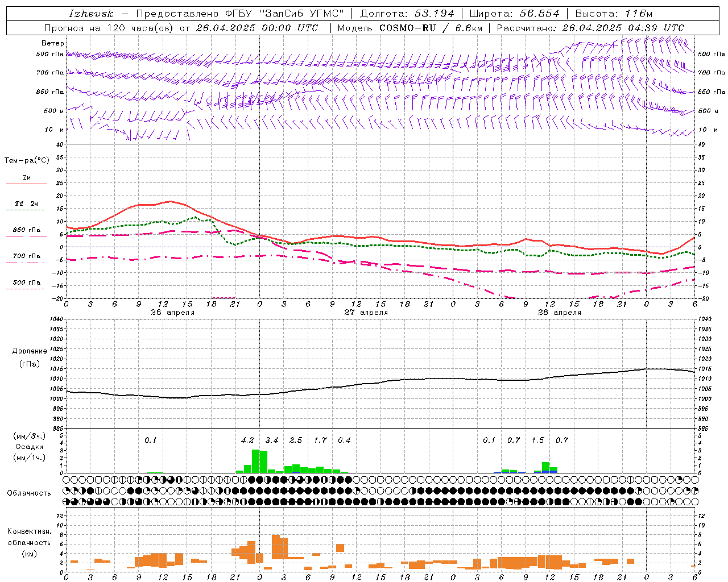Click the longitude value "Долгота: 53.194"
728x582 pixels.
pyautogui.click(x=407, y=14)
